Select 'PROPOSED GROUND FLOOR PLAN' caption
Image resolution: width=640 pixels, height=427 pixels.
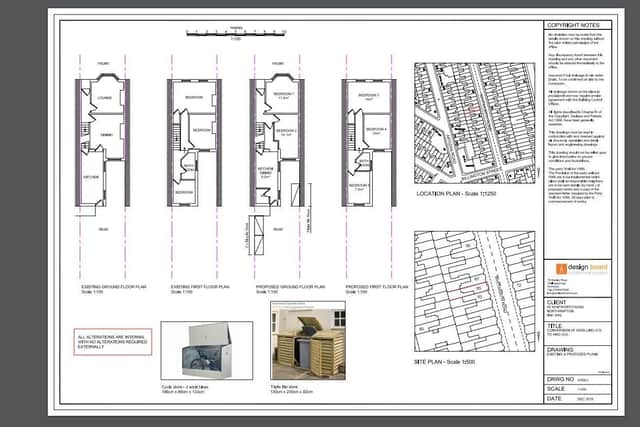(x=290, y=287)
